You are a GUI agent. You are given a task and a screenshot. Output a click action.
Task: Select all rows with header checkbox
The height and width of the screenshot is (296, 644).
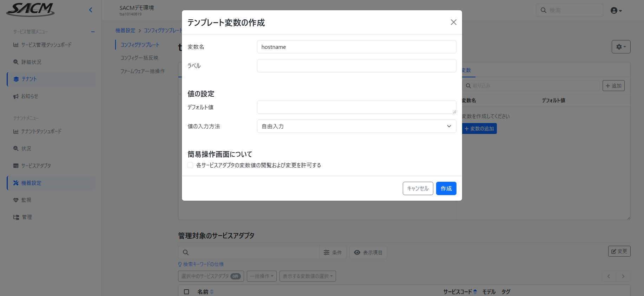tap(186, 292)
